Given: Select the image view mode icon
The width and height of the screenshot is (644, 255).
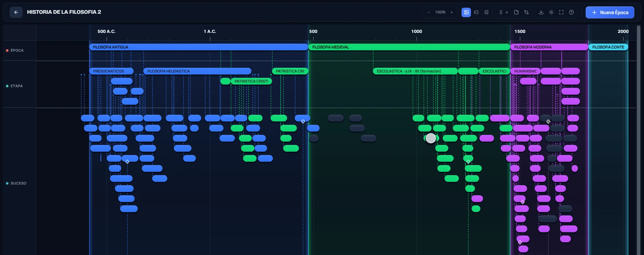Looking at the screenshot, I should [x=466, y=12].
